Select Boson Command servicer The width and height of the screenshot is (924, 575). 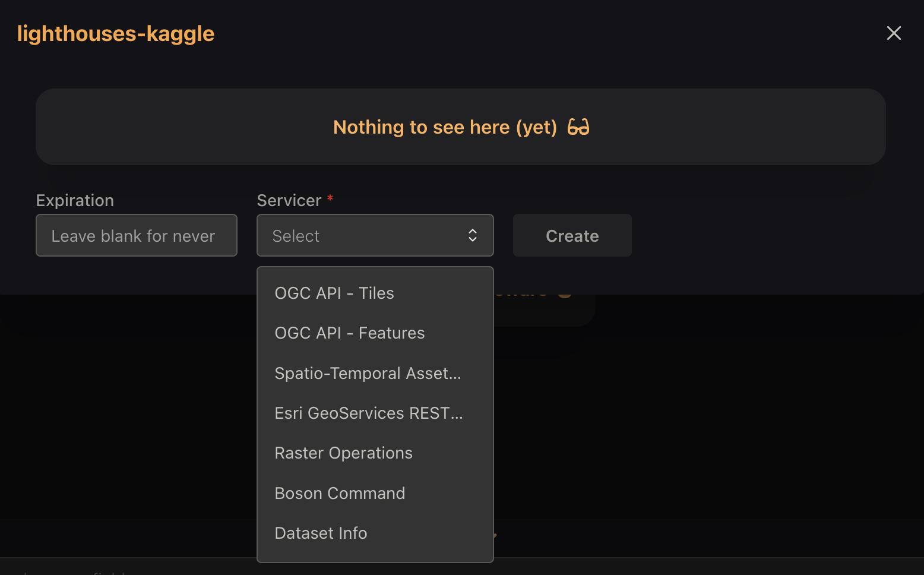pyautogui.click(x=375, y=494)
